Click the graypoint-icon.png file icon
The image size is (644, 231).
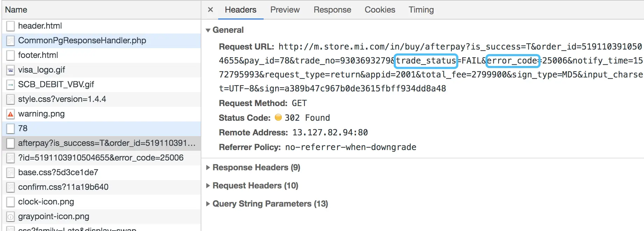pos(10,217)
